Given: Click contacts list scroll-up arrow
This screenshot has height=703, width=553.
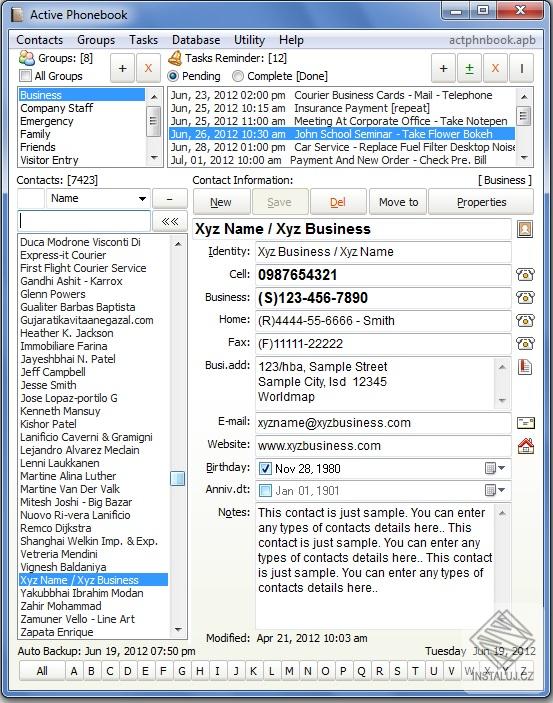Looking at the screenshot, I should coord(178,244).
